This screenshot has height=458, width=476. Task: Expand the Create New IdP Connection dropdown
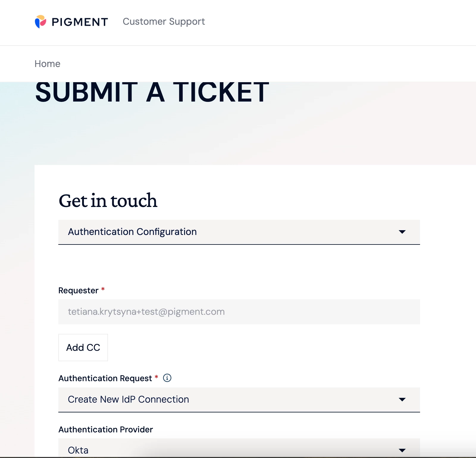click(x=239, y=400)
